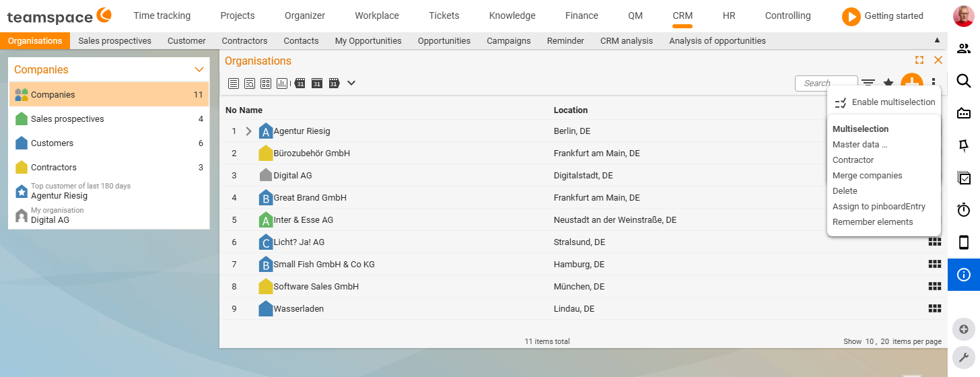Switch to My Opportunities tab
This screenshot has width=980, height=377.
pos(368,41)
